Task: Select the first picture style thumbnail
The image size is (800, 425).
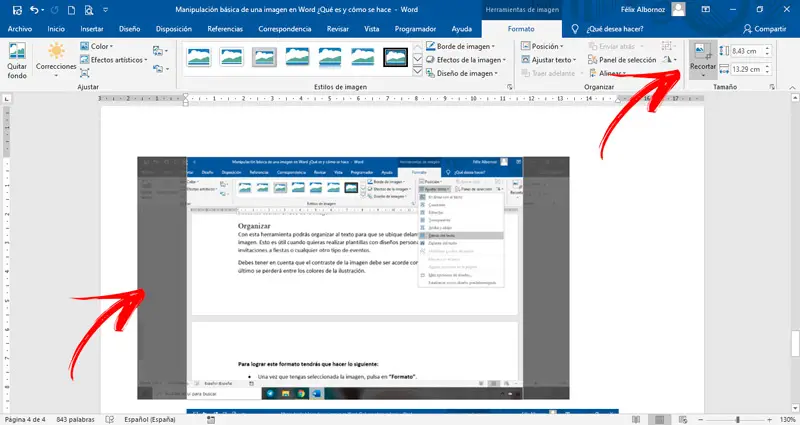Action: tap(199, 57)
